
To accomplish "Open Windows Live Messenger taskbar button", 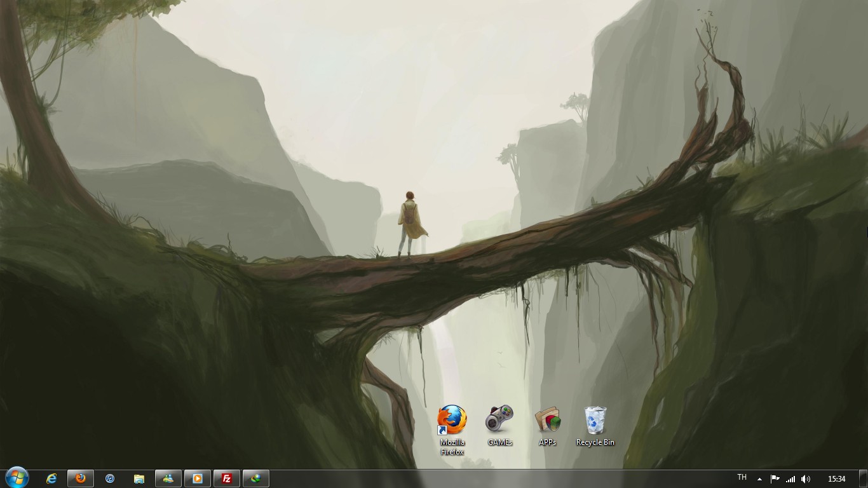I will point(168,478).
